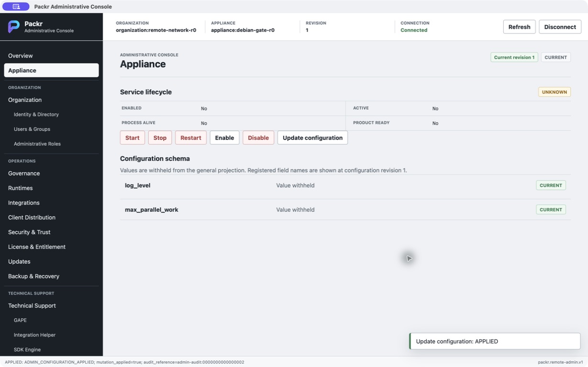
Task: Click the Update configuration: APPLIED notification
Action: pos(495,342)
